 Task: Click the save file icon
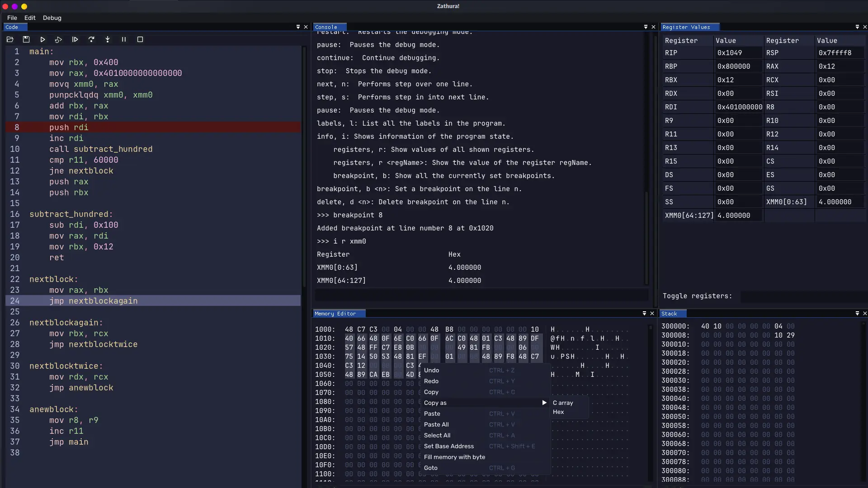tap(26, 40)
